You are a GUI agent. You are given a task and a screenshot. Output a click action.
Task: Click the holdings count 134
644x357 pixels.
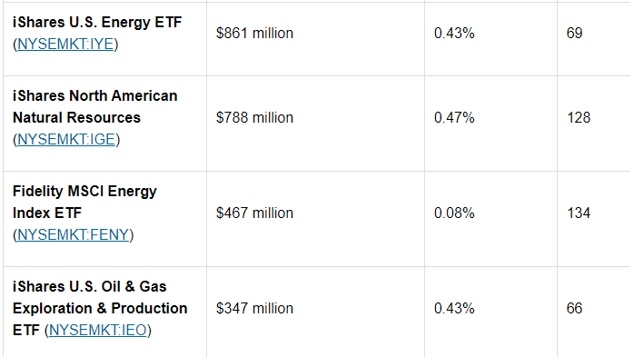(x=579, y=213)
